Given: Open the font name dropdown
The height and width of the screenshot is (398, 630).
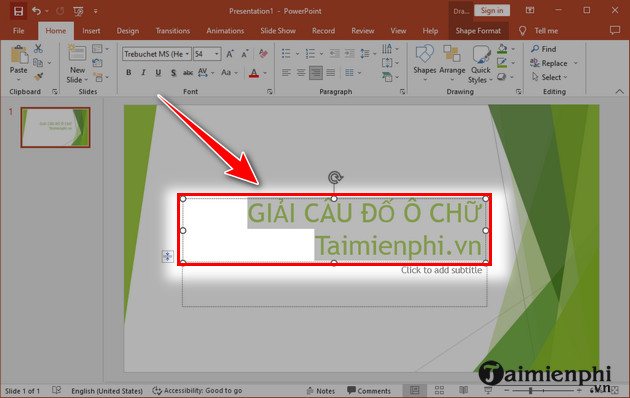Looking at the screenshot, I should [187, 54].
